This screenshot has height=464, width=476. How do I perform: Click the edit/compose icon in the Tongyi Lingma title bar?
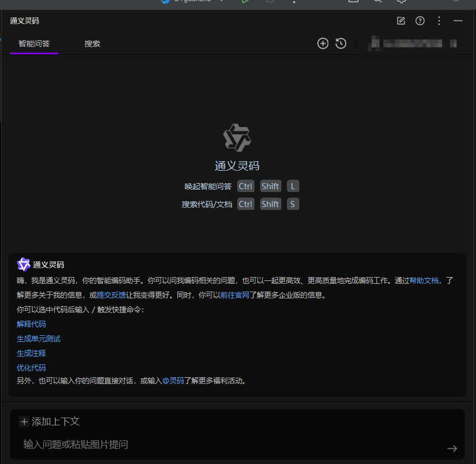[401, 21]
